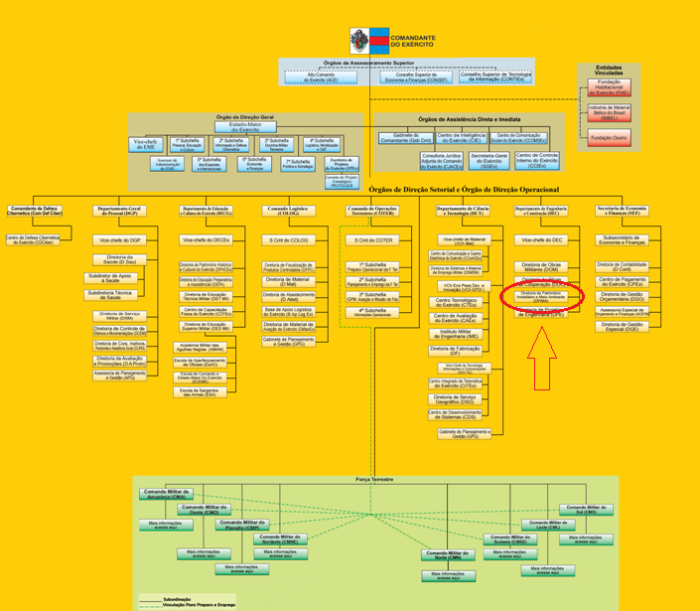The image size is (700, 611).
Task: Select Comando Militar do Planalto (CMP) box
Action: 242,525
